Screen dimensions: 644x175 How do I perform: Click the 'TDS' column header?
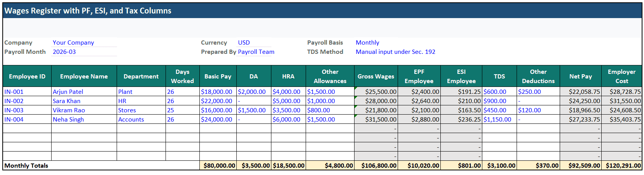coord(499,76)
